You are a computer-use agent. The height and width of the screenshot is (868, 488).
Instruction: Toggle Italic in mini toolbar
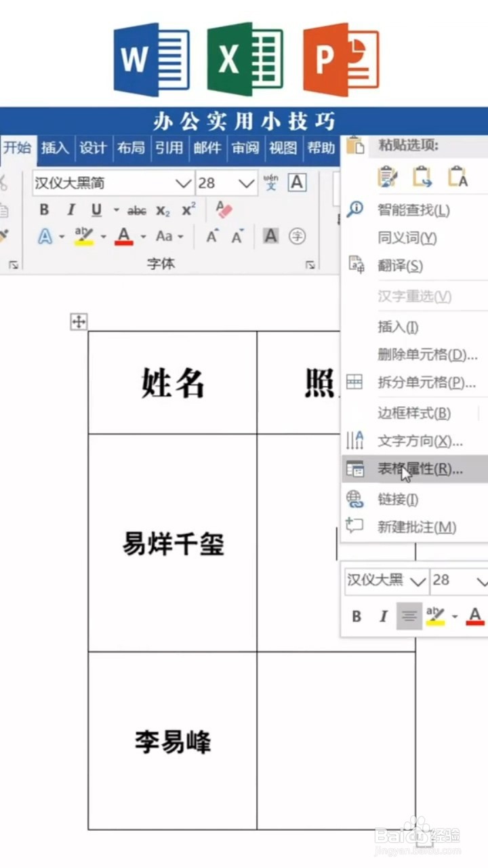pyautogui.click(x=383, y=616)
